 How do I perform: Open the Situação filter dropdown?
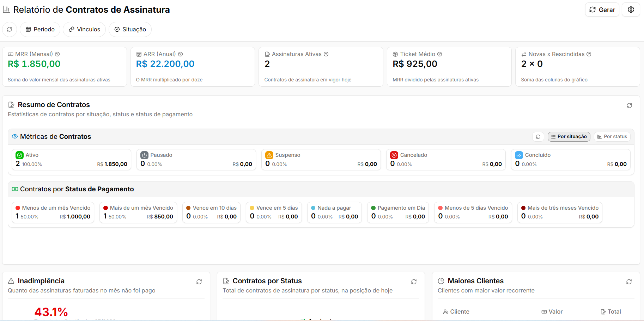(130, 29)
